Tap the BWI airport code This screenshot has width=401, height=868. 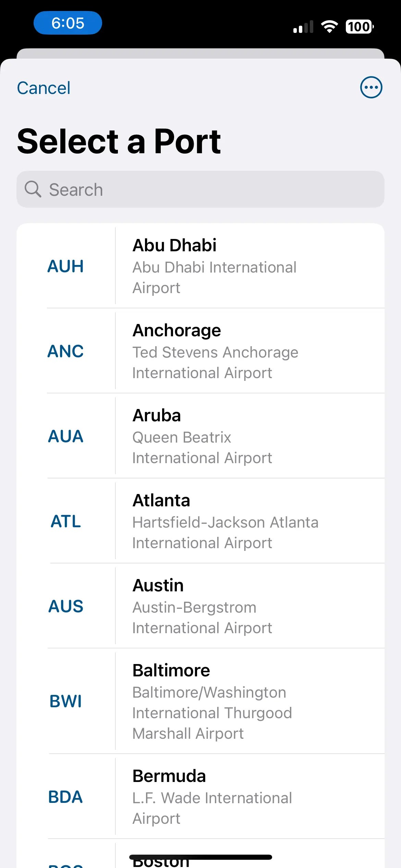(65, 701)
